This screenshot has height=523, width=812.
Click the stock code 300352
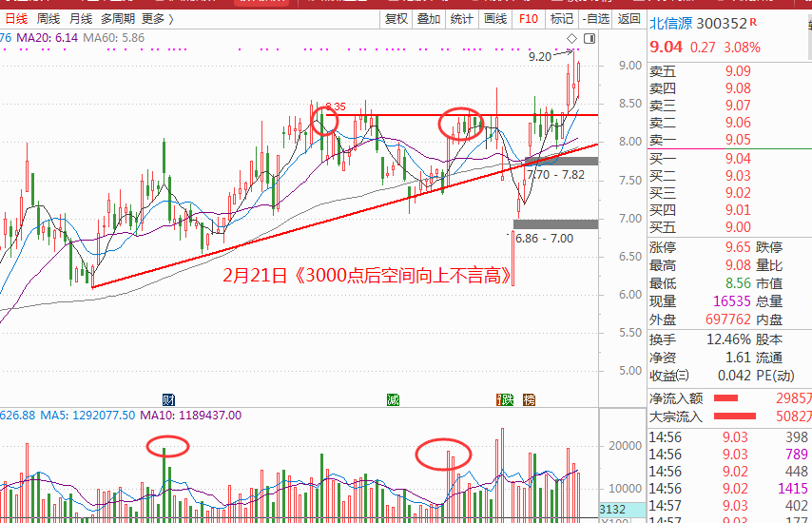[722, 24]
